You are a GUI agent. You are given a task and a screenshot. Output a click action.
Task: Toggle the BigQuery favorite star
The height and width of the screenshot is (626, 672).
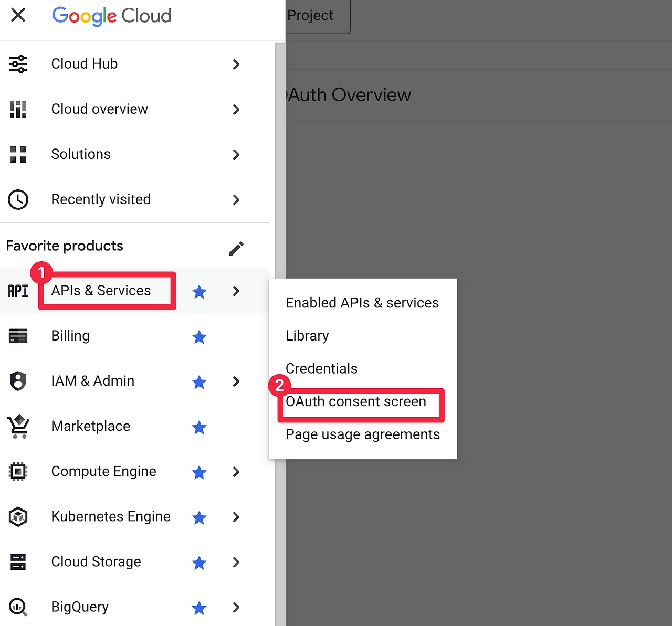pyautogui.click(x=199, y=608)
